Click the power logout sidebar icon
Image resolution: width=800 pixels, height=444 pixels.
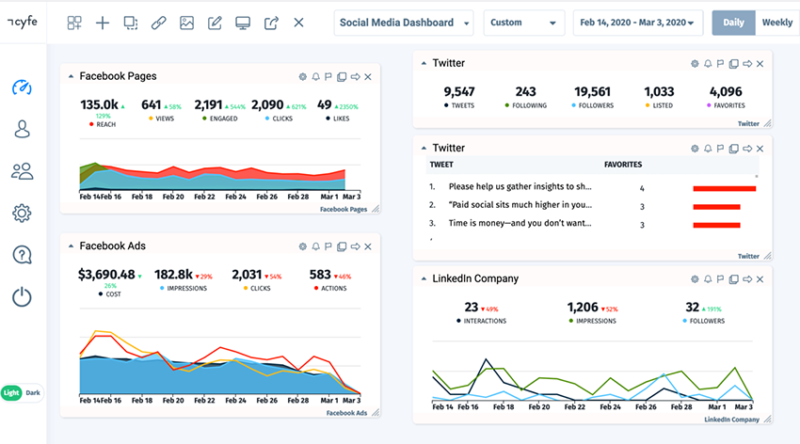(22, 297)
